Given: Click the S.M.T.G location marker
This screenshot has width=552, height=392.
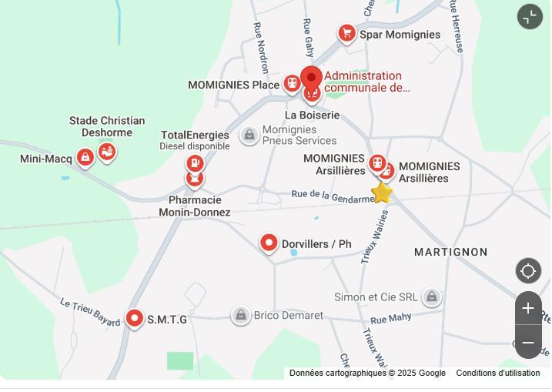Looking at the screenshot, I should tap(135, 319).
